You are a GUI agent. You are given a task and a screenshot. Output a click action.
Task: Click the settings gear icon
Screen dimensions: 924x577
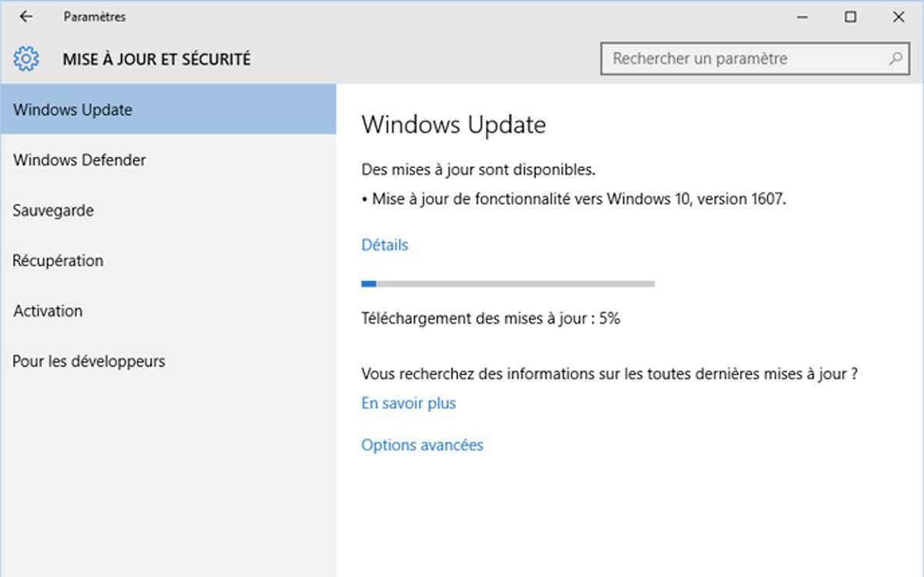coord(26,59)
